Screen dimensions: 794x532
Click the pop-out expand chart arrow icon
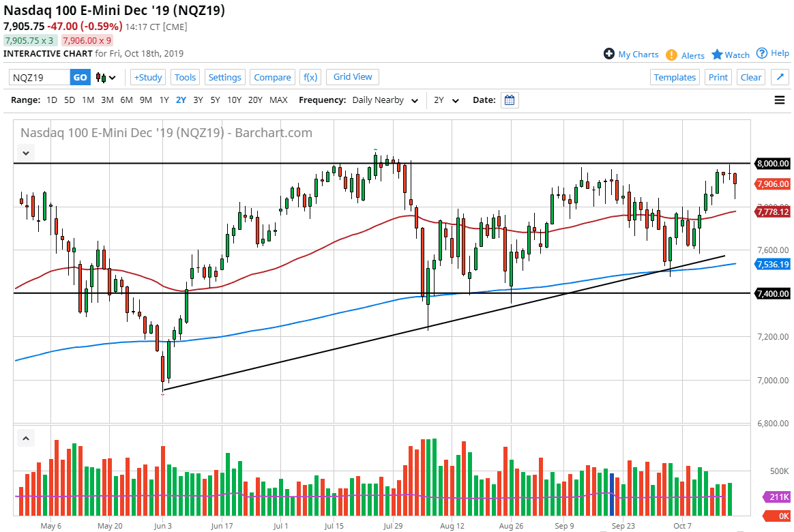(780, 77)
